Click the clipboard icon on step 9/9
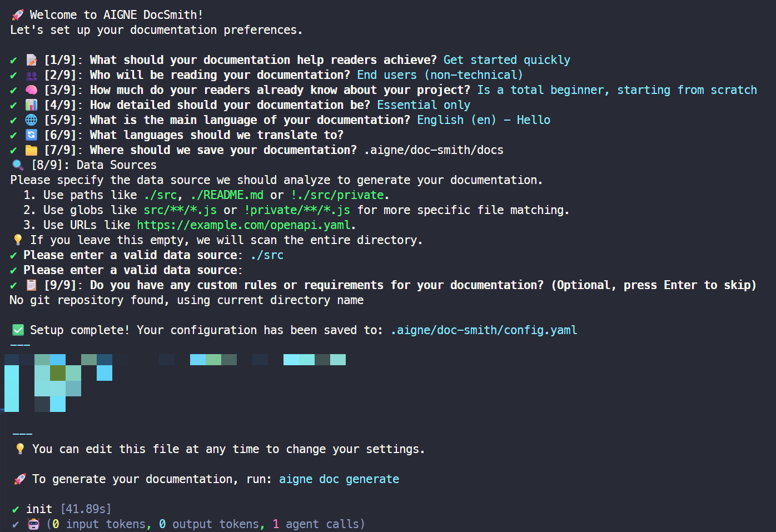776x532 pixels. [32, 285]
